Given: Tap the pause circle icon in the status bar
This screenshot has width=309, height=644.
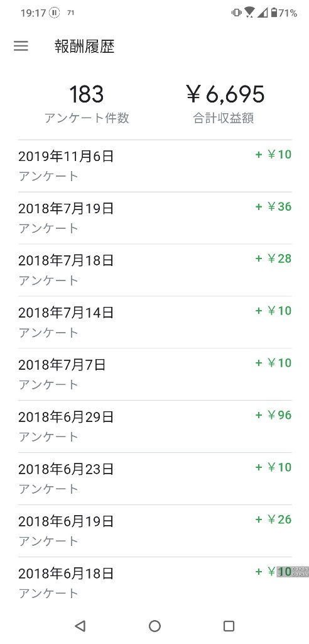Looking at the screenshot, I should click(54, 13).
